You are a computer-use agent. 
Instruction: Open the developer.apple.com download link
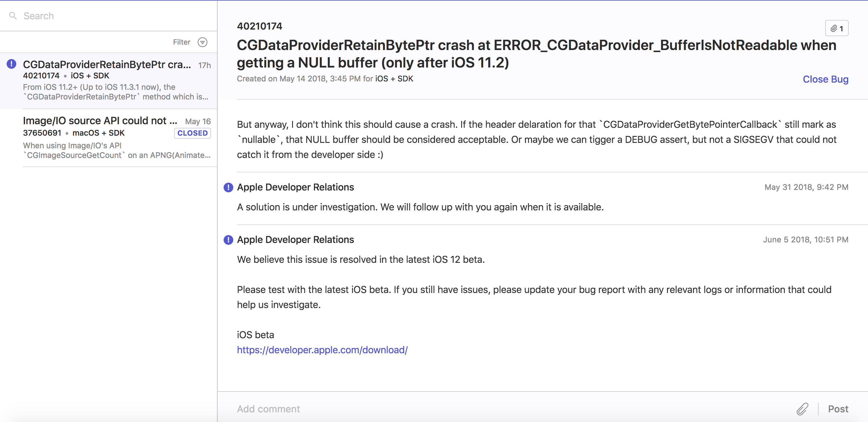tap(322, 350)
